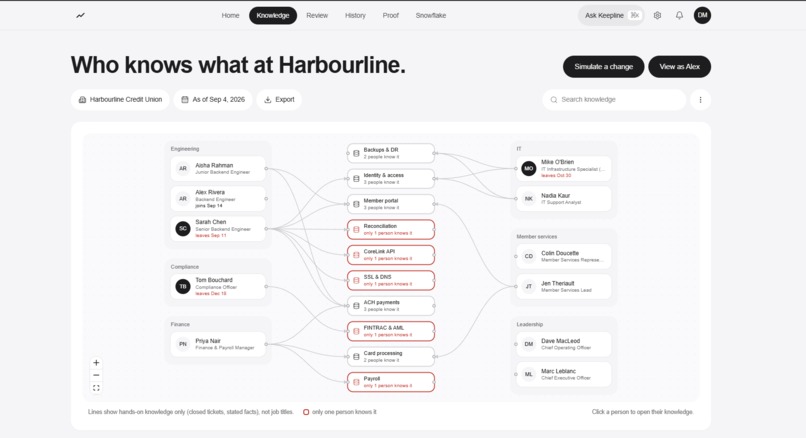The width and height of the screenshot is (806, 438).
Task: Click the Member portal database icon
Action: (356, 204)
